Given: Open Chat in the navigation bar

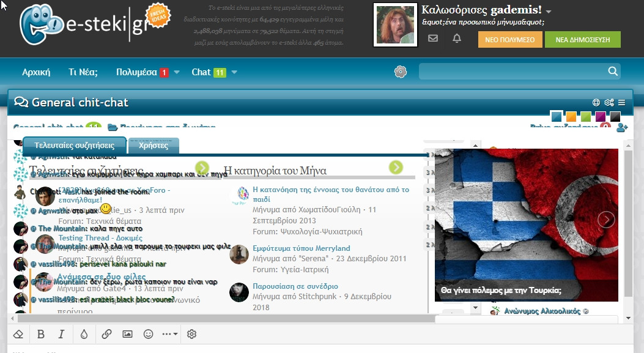Looking at the screenshot, I should point(201,72).
